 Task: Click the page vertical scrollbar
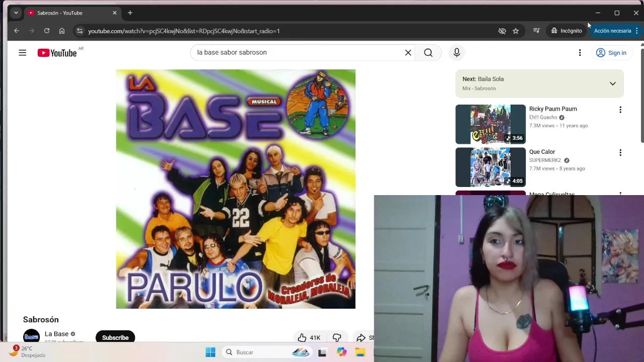click(642, 96)
